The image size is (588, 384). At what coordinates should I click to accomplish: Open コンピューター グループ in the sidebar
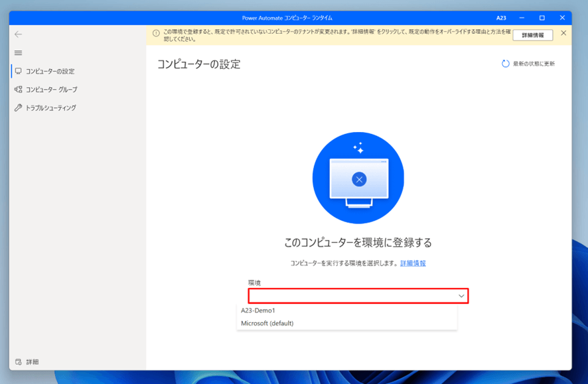tap(78, 90)
